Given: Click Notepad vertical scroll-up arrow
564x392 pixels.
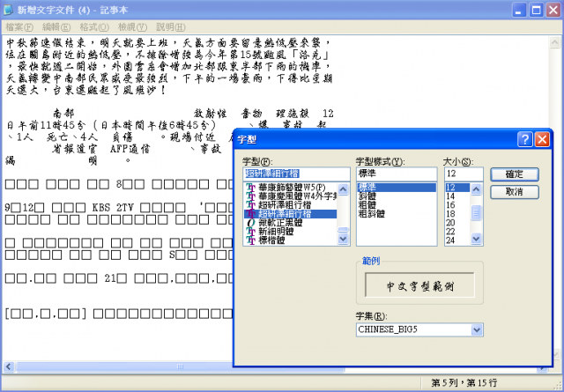Looking at the screenshot, I should pos(554,42).
